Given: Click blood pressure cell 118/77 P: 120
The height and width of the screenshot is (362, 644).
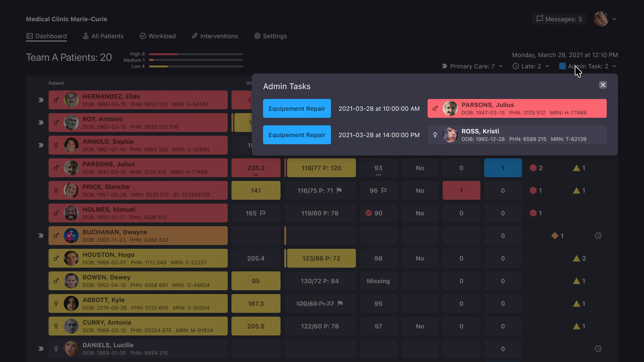Looking at the screenshot, I should (x=321, y=168).
